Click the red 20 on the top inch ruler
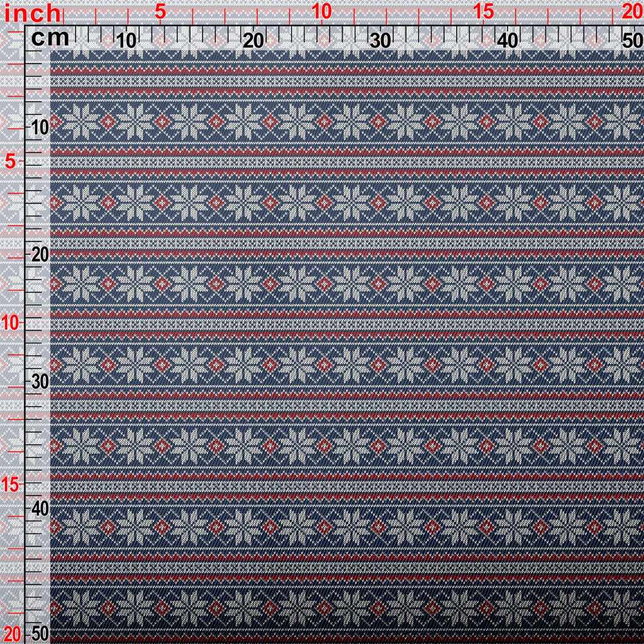 point(631,11)
